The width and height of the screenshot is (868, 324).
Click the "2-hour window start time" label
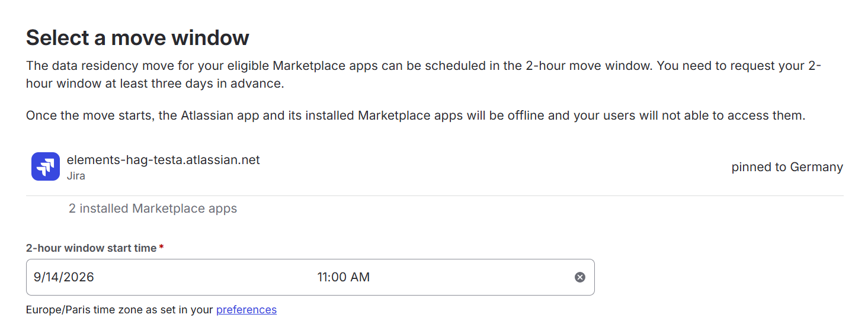point(91,248)
